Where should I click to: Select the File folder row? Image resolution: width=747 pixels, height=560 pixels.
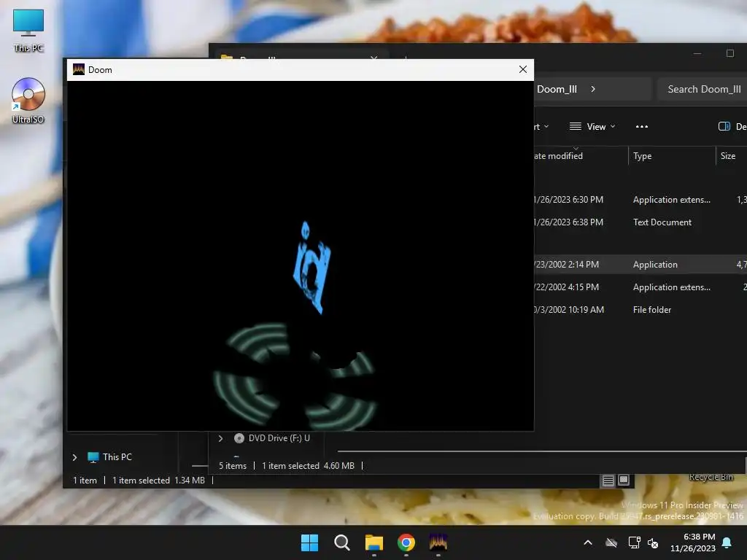point(640,310)
